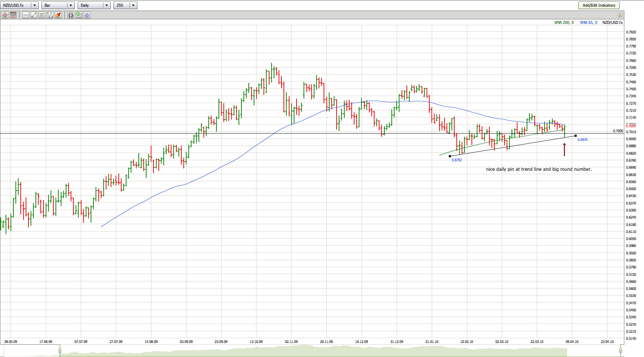Open the NZD/USD.fx symbol dropdown
The width and height of the screenshot is (644, 357).
point(34,5)
